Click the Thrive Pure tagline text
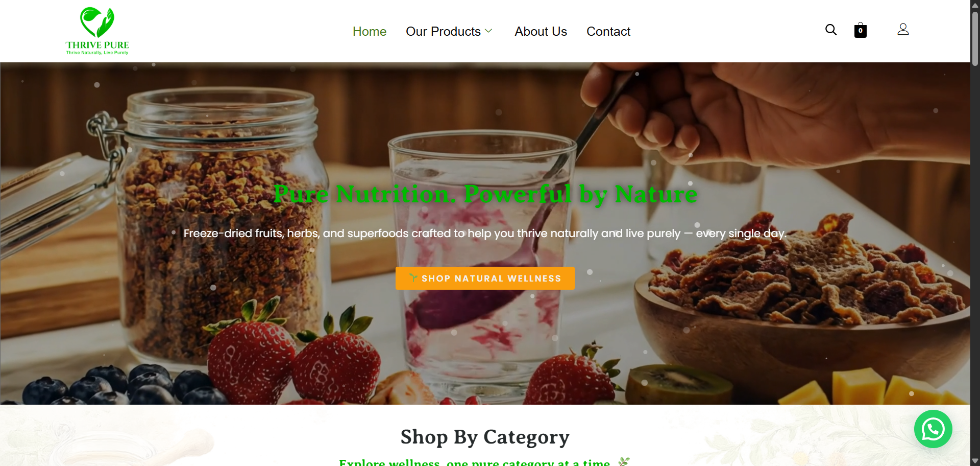This screenshot has width=980, height=466. [97, 53]
